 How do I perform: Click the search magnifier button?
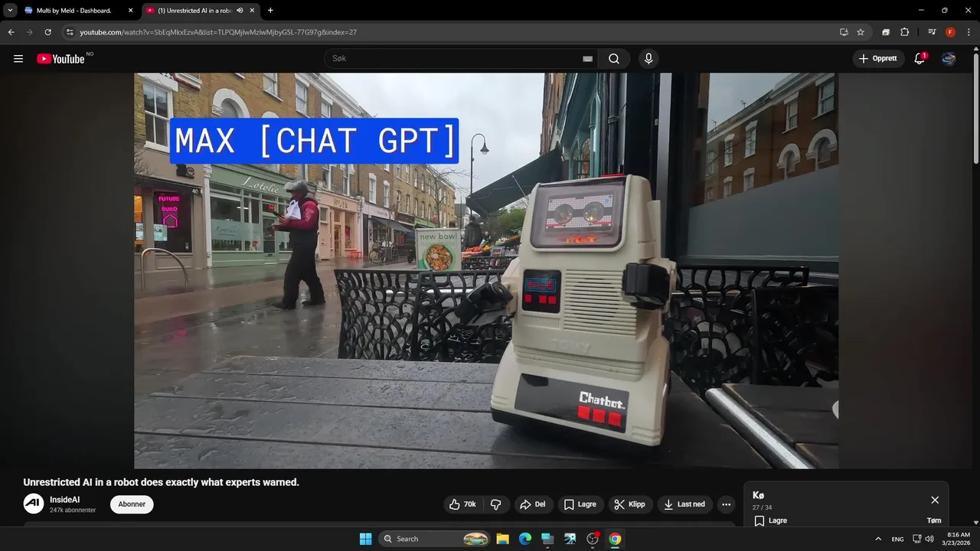pyautogui.click(x=614, y=59)
